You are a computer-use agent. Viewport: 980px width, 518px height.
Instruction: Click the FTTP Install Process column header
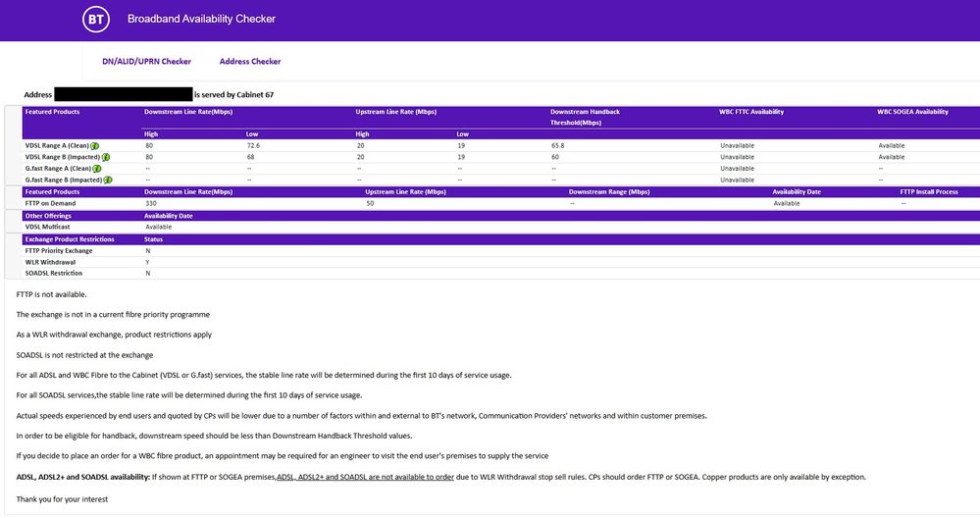(x=929, y=191)
